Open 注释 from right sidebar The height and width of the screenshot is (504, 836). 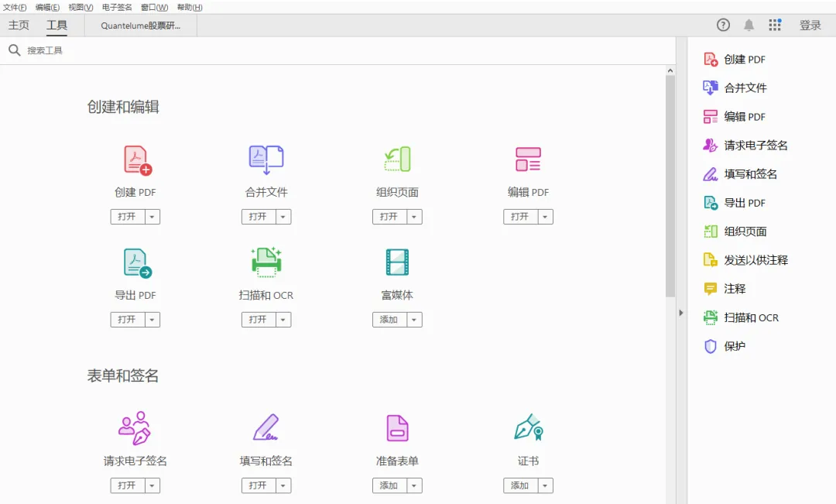[724, 289]
